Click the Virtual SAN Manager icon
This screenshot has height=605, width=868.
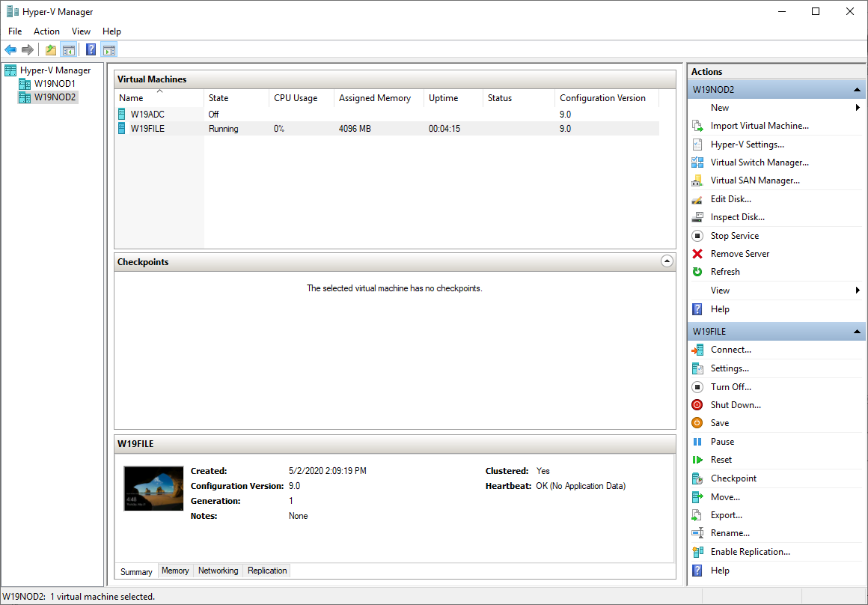click(697, 180)
